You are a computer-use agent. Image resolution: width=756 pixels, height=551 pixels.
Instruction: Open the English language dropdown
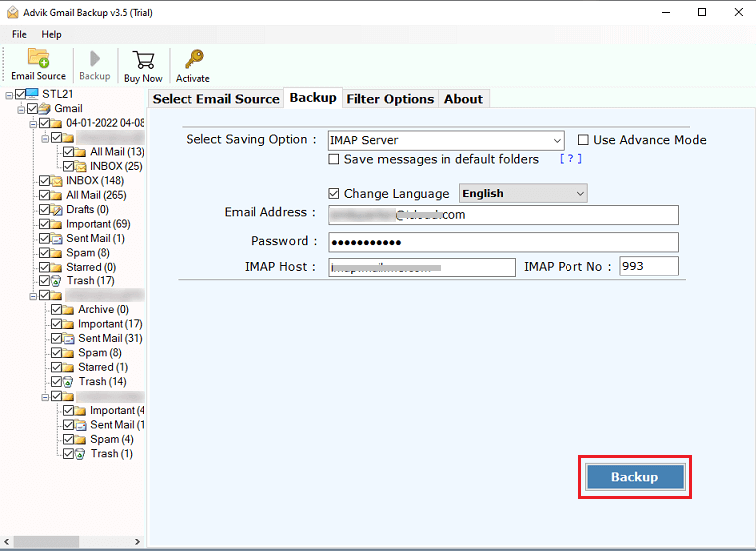pyautogui.click(x=524, y=193)
